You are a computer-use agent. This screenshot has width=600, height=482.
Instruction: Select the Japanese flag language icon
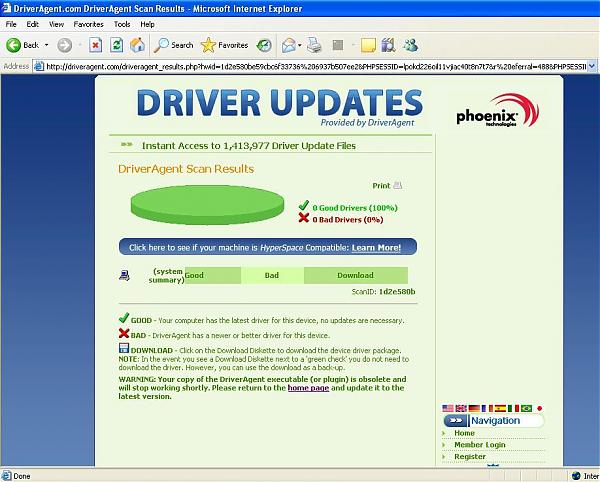click(x=540, y=408)
